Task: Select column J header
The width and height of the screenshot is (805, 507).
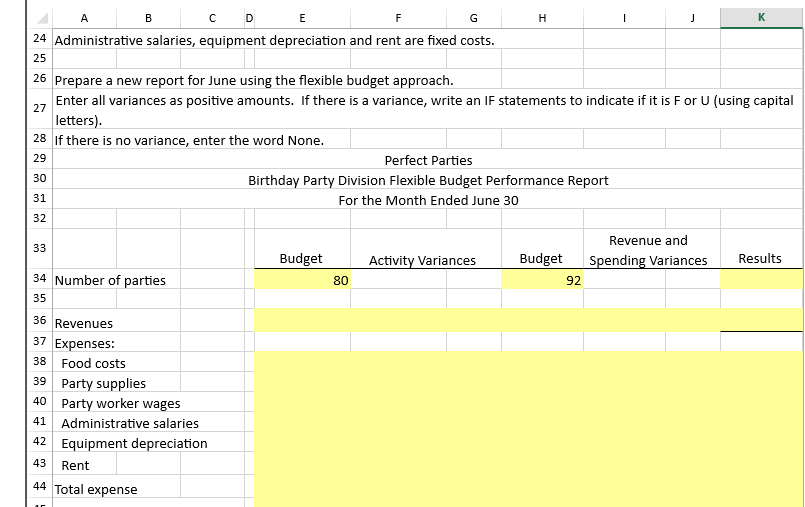Action: pyautogui.click(x=693, y=18)
